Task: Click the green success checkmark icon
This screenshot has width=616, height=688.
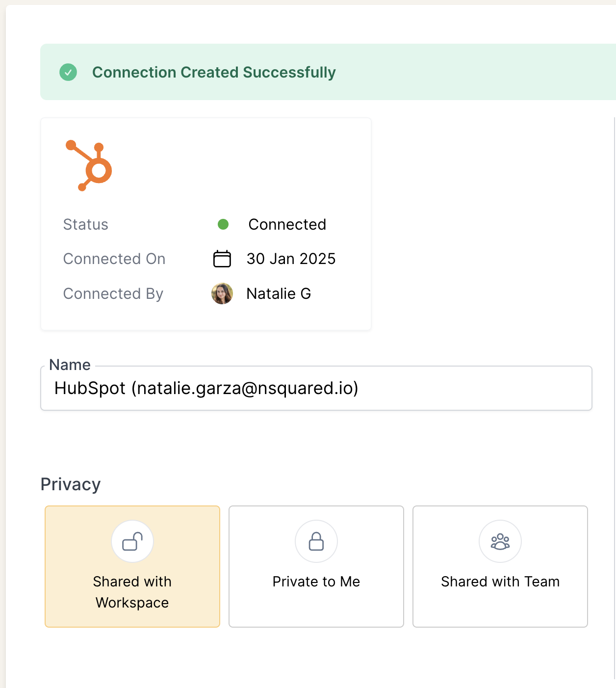Action: 68,72
